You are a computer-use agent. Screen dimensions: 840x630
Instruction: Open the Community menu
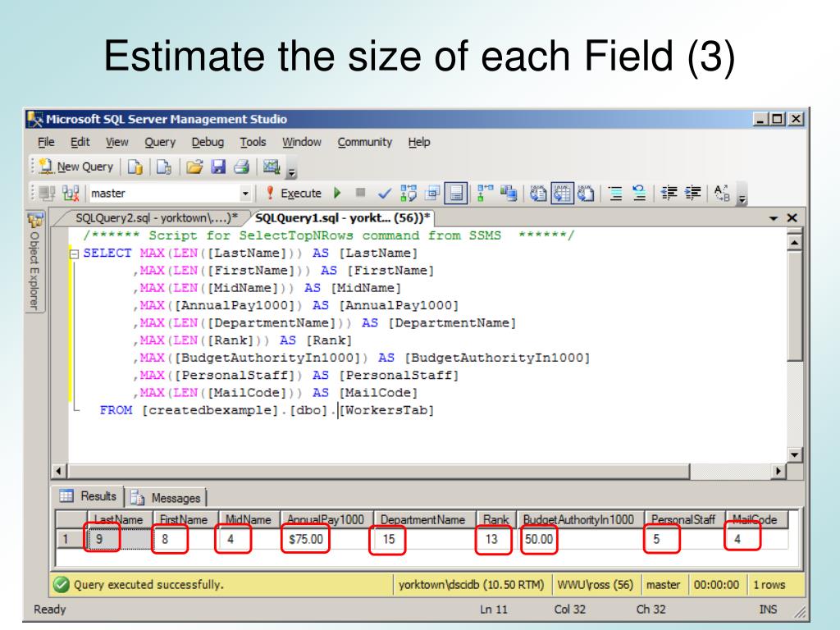(x=365, y=142)
